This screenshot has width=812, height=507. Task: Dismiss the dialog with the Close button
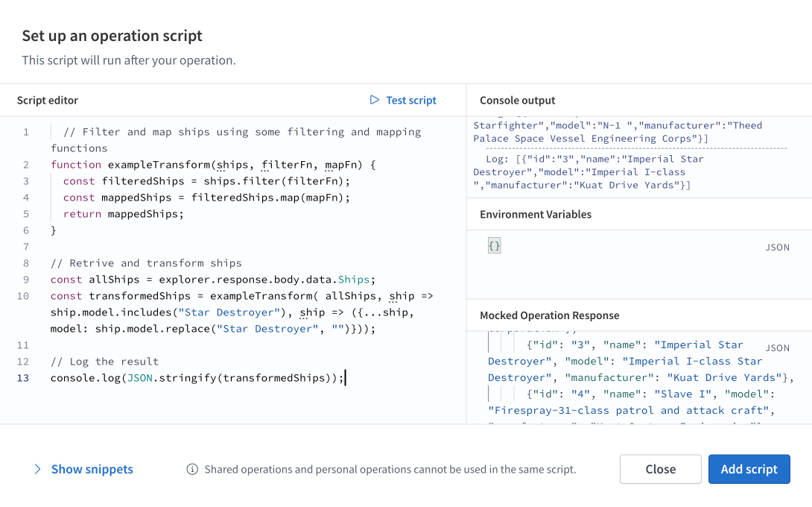click(660, 469)
